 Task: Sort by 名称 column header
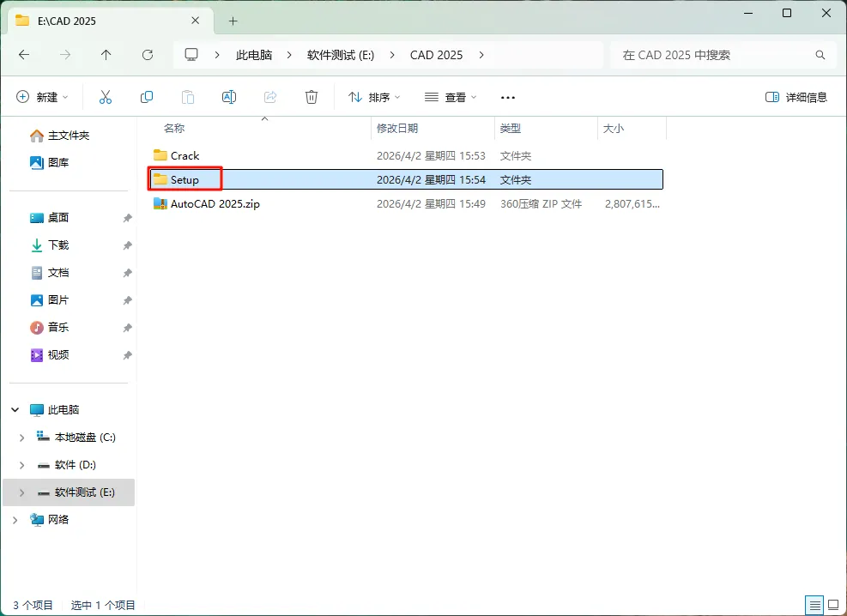click(174, 128)
